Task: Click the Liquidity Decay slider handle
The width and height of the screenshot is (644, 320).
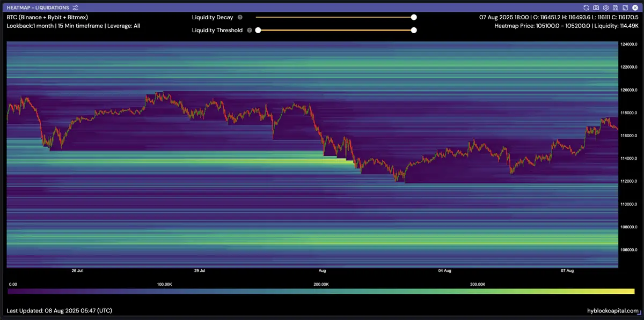Action: click(x=414, y=17)
